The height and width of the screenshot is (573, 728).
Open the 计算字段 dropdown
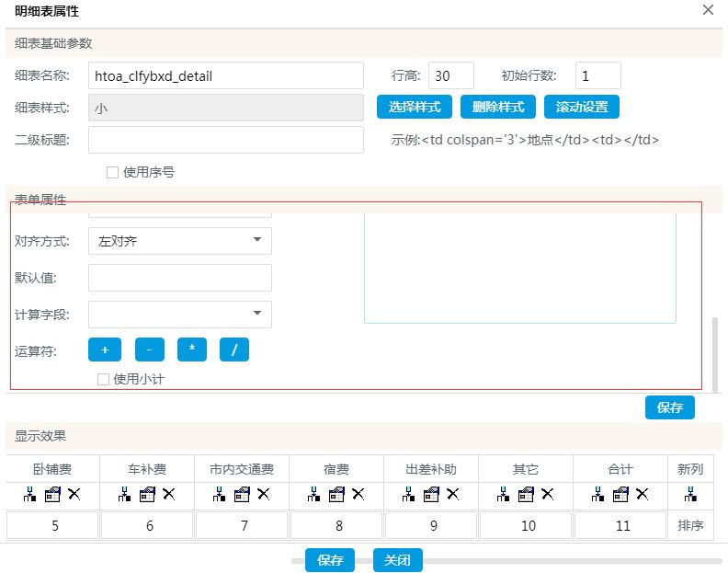coord(180,315)
